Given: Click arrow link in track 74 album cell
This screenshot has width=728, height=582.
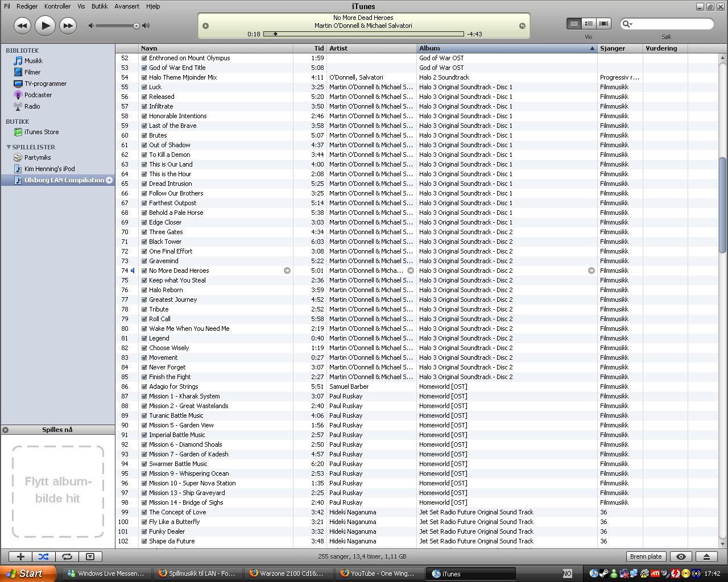Looking at the screenshot, I should tap(591, 271).
